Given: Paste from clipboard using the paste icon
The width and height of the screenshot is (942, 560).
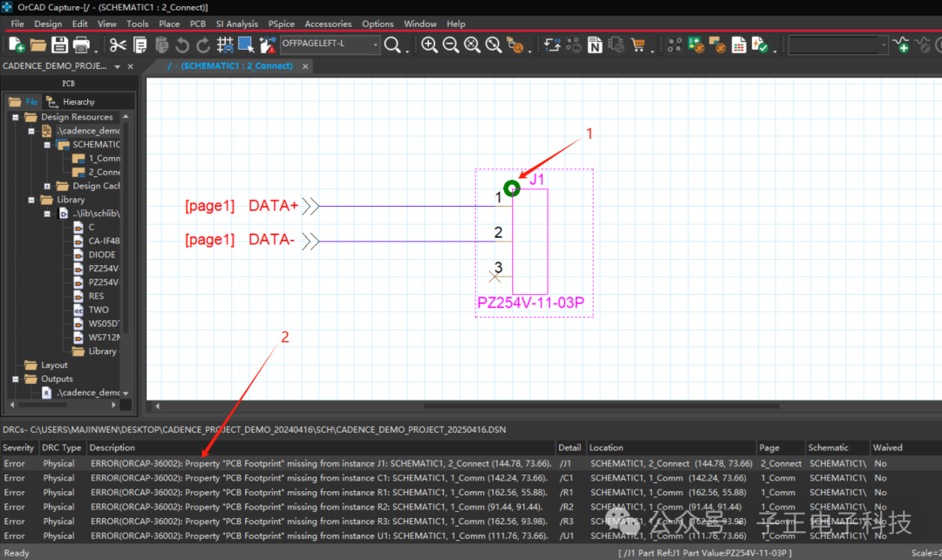Looking at the screenshot, I should [161, 45].
